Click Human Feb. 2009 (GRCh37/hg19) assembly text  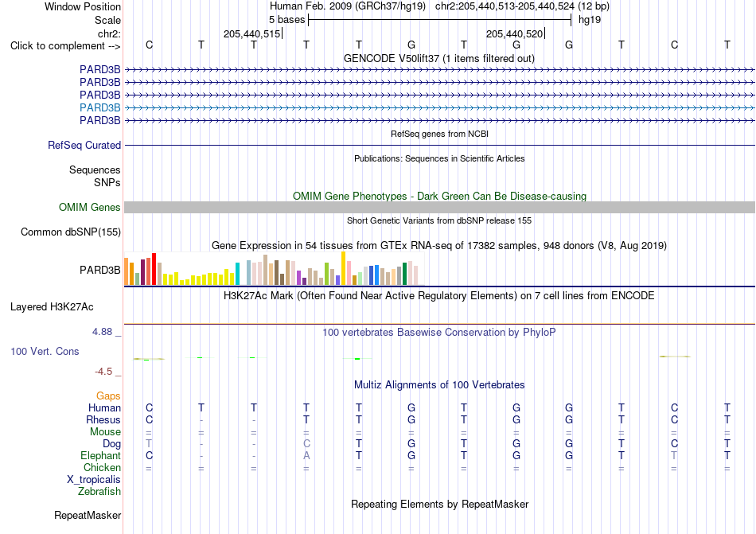pos(348,6)
